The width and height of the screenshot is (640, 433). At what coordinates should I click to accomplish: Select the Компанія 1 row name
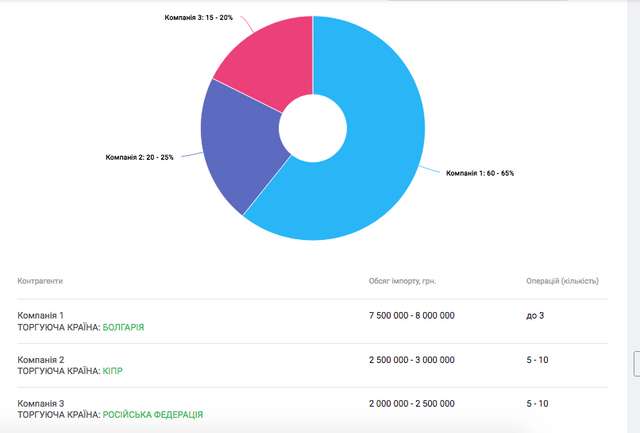[x=41, y=315]
